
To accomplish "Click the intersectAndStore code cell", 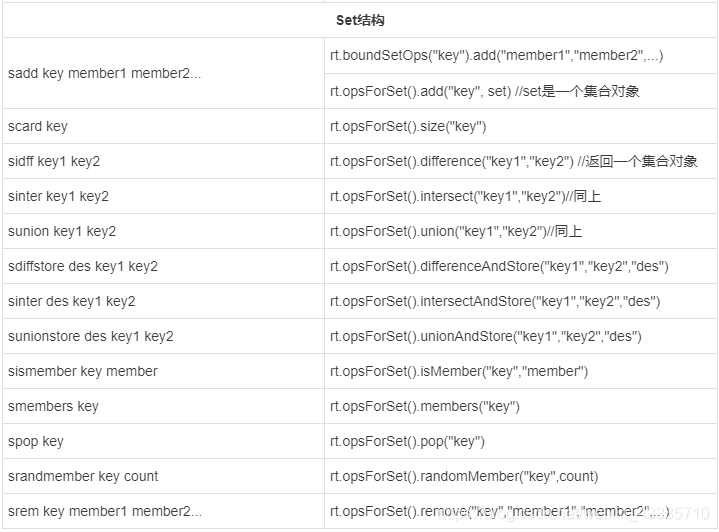I will coord(495,302).
